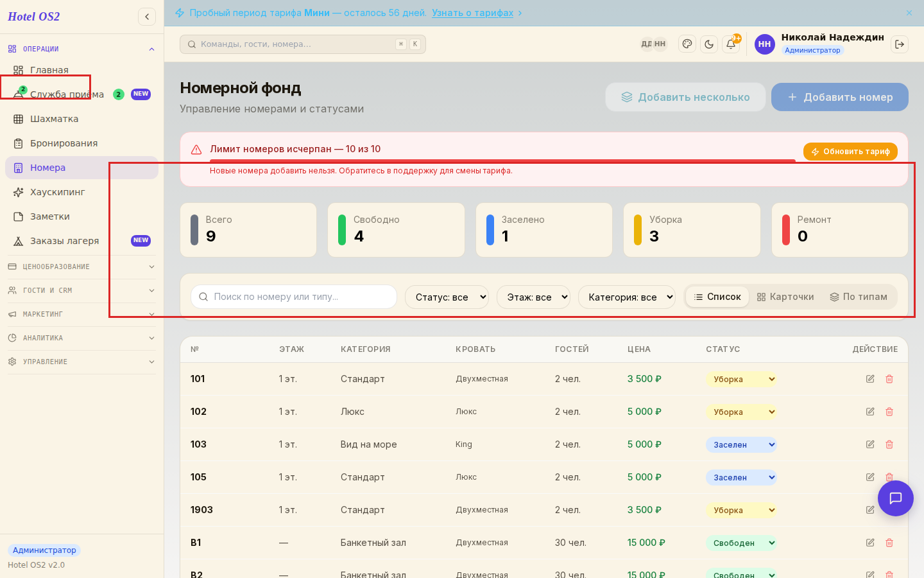Collapse the sidebar with chevron button

(147, 17)
